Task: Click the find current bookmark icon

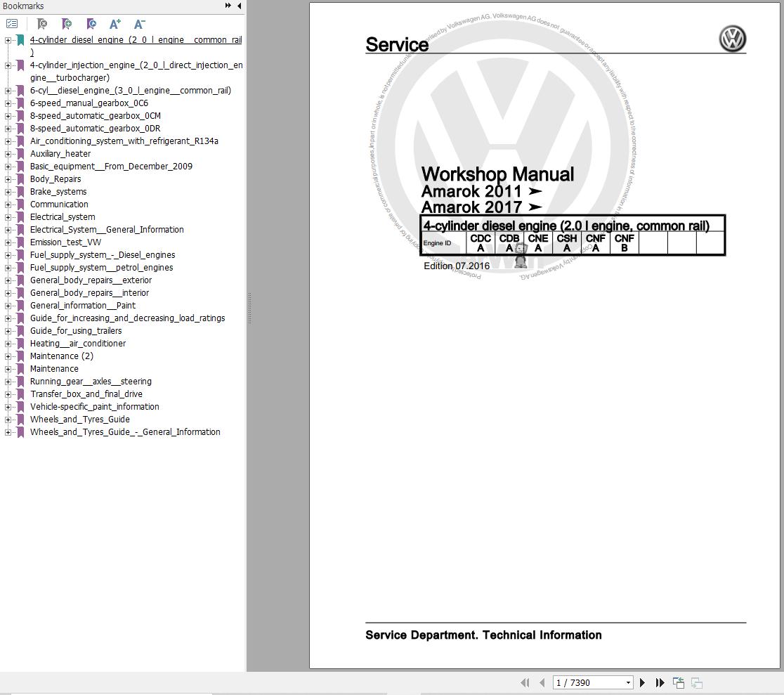Action: pyautogui.click(x=91, y=23)
